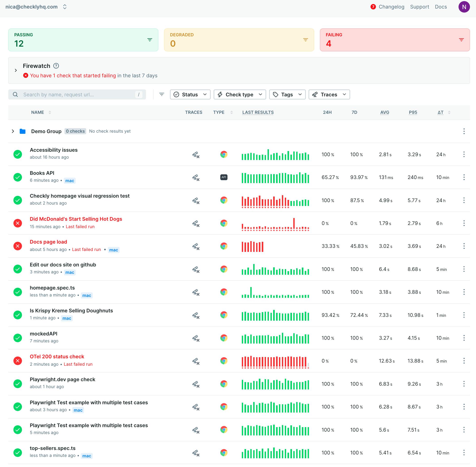Screen dimensions: 476x467
Task: Open the Check type filter dropdown
Action: 240,94
